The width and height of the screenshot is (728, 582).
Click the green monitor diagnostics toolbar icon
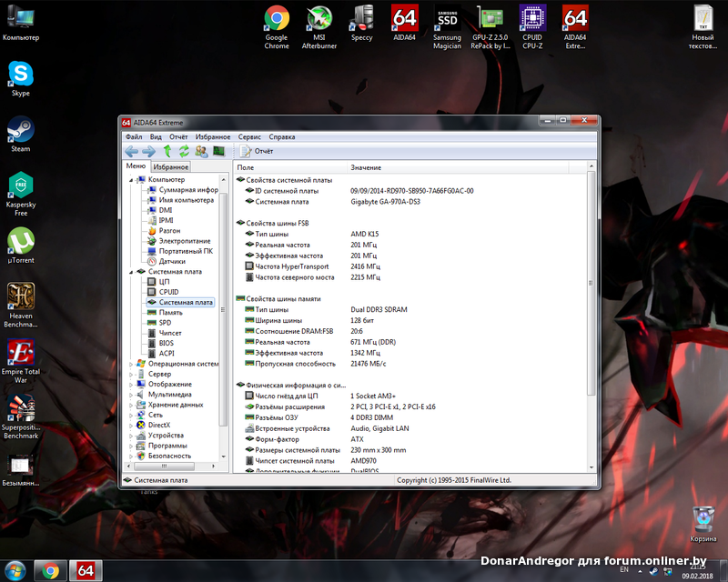coord(218,151)
